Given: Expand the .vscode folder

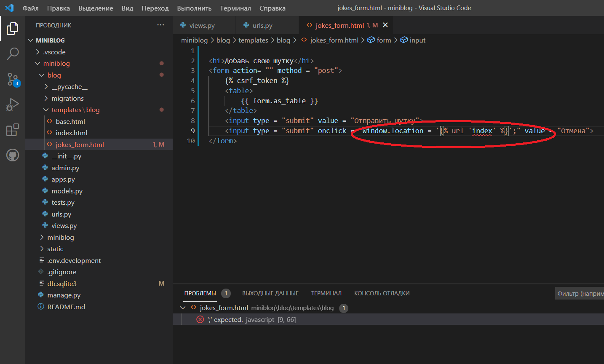Looking at the screenshot, I should (38, 52).
